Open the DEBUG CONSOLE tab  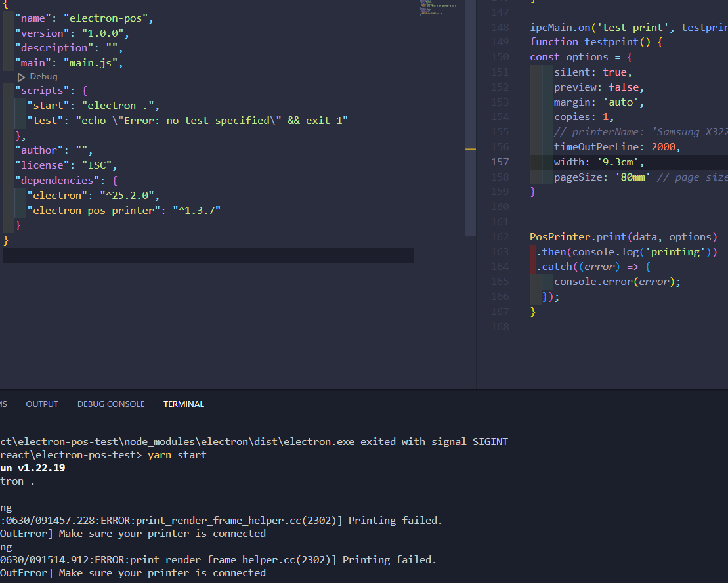(x=110, y=404)
